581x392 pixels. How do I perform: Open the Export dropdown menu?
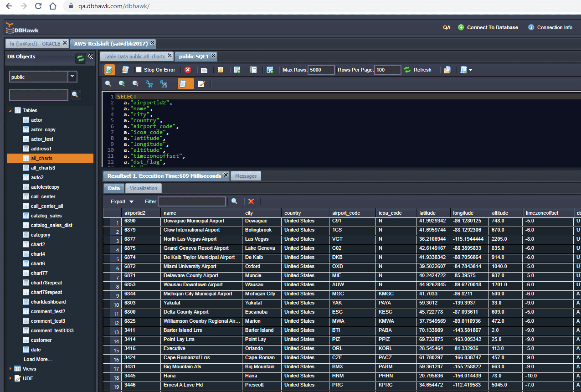click(122, 201)
